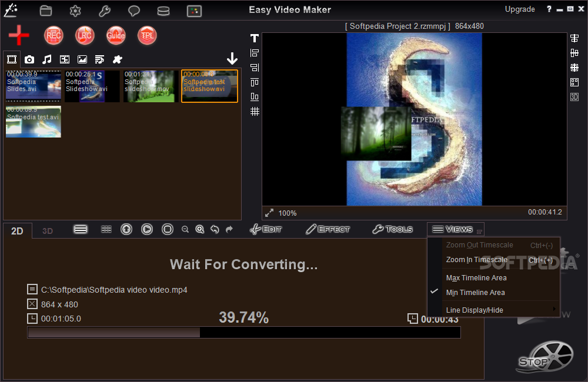Open the Guide button
This screenshot has width=588, height=382.
click(x=116, y=36)
